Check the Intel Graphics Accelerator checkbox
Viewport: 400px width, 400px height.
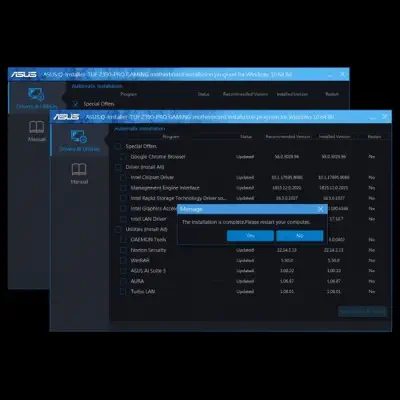tap(123, 209)
